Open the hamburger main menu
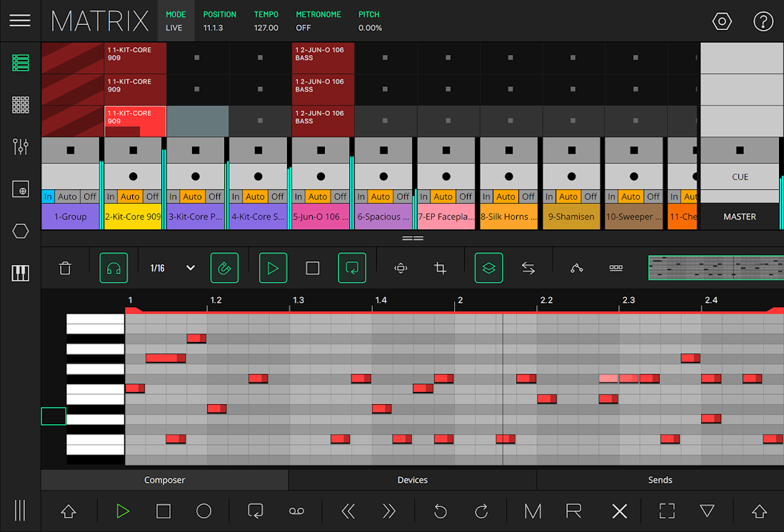This screenshot has height=532, width=784. (x=20, y=21)
